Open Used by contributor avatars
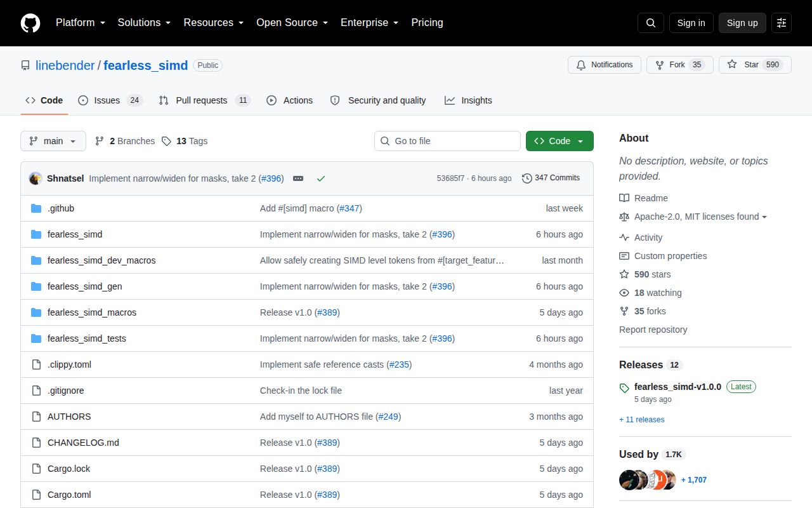This screenshot has height=508, width=812. (x=648, y=479)
